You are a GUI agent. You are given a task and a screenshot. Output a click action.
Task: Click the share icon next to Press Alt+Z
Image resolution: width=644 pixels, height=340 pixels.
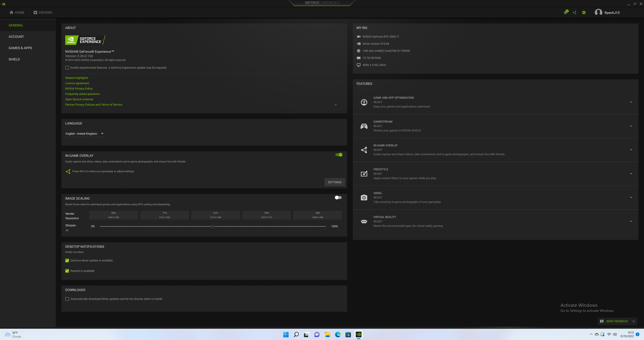[x=68, y=172]
